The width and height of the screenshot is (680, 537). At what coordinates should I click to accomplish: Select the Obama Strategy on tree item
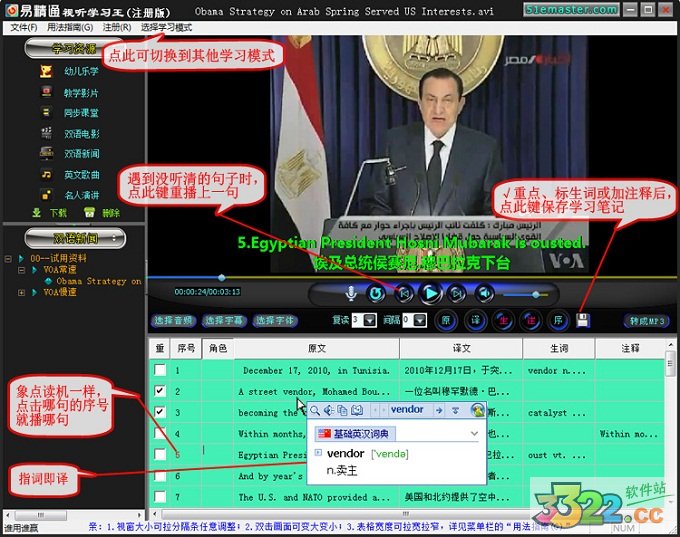98,281
